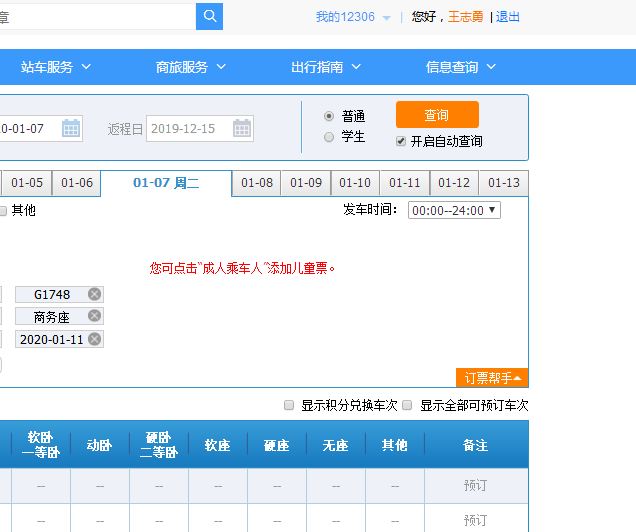Image resolution: width=636 pixels, height=532 pixels.
Task: Switch to the 01-11 date tab
Action: [x=404, y=183]
